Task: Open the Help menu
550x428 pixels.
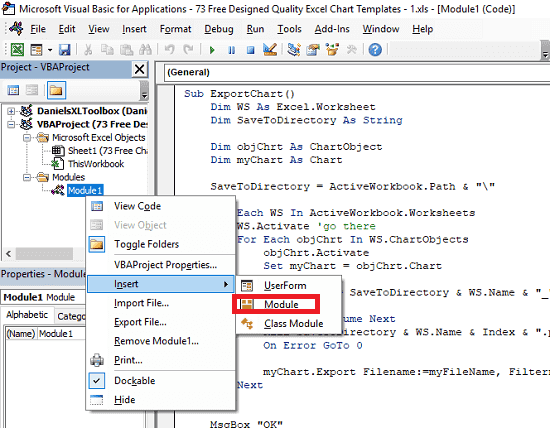Action: 422,29
